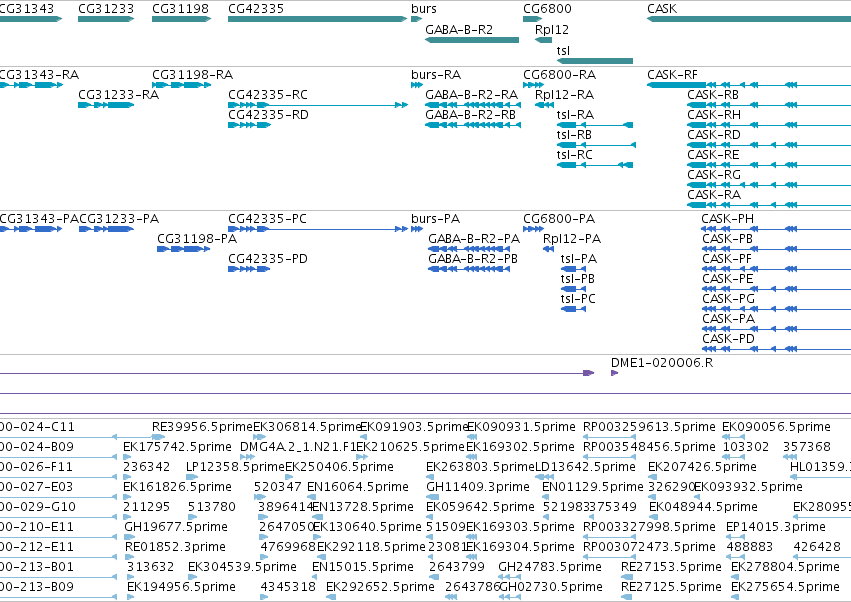This screenshot has width=851, height=602.
Task: Select the CG31233 gene arrow
Action: (106, 19)
